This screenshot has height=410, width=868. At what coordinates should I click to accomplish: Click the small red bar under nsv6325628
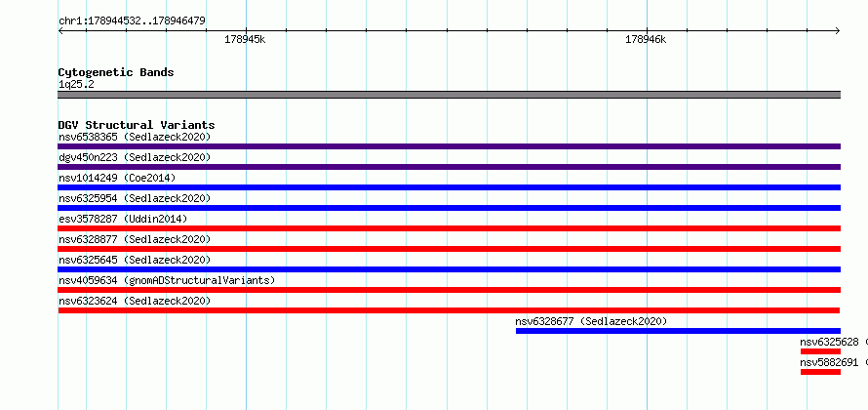point(820,351)
